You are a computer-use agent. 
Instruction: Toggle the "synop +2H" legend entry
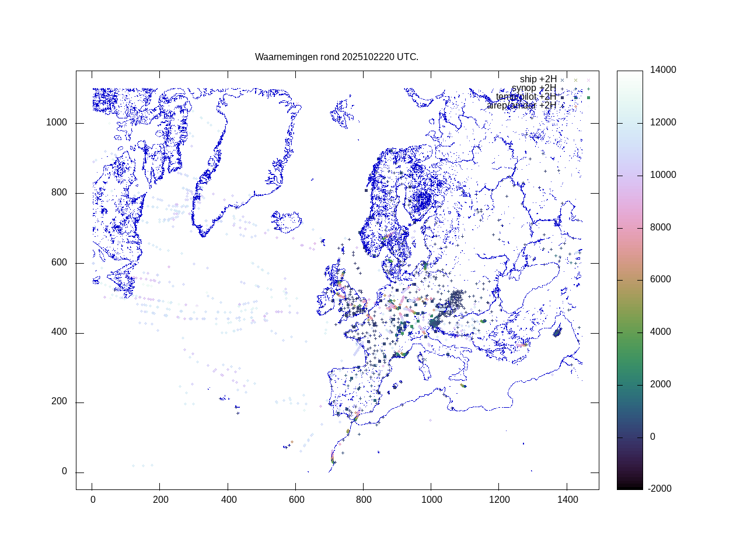click(533, 88)
